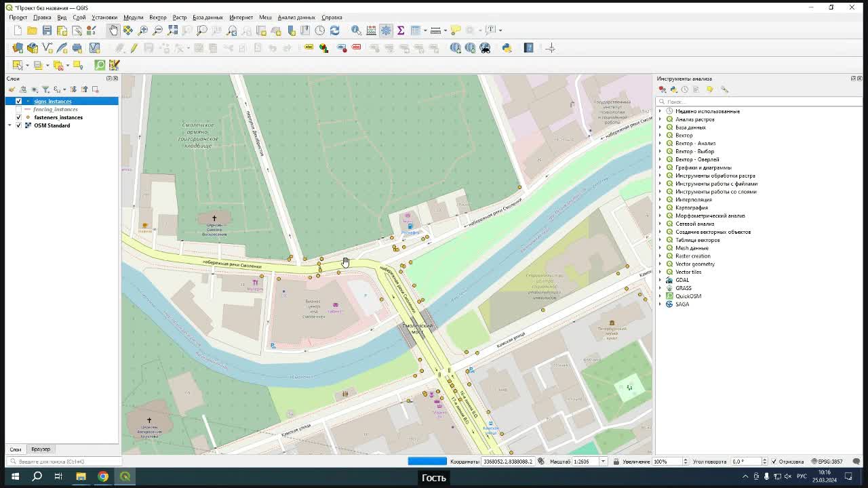Open statistical summary with Sigma icon
This screenshot has width=868, height=488.
click(401, 30)
